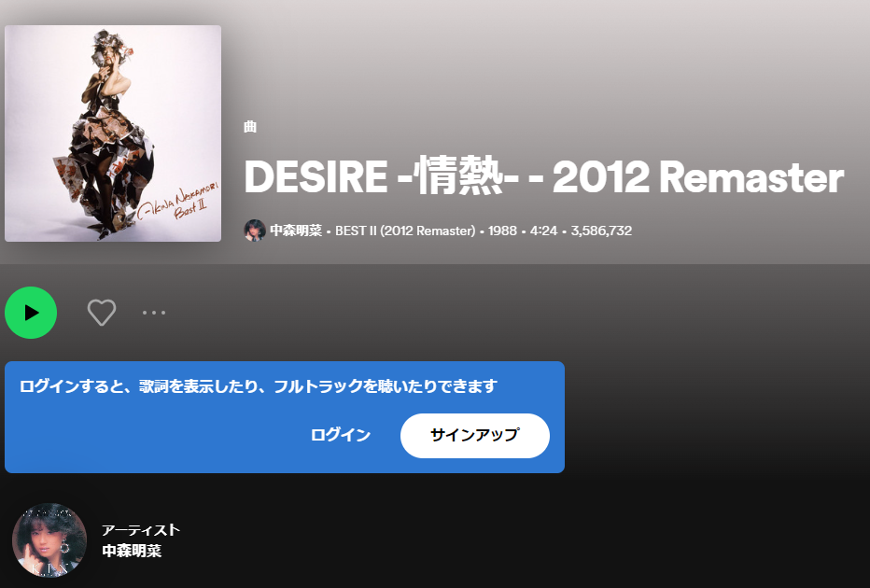Image resolution: width=870 pixels, height=588 pixels.
Task: Like the song with the heart icon
Action: (x=102, y=313)
